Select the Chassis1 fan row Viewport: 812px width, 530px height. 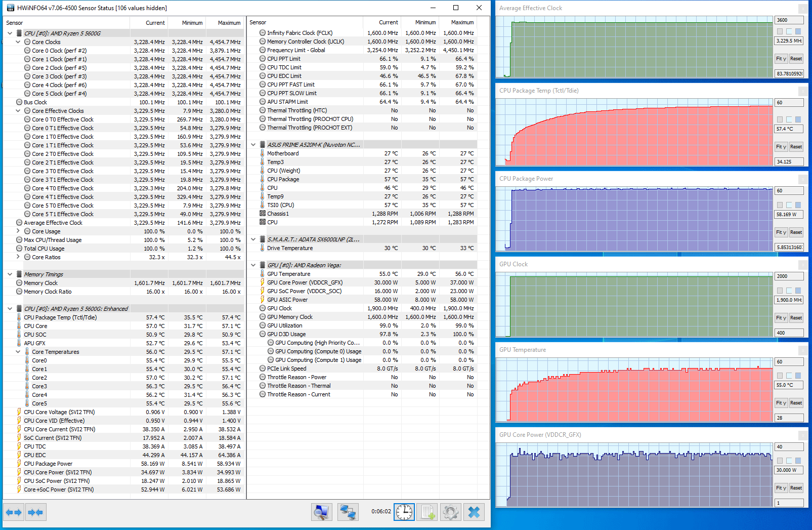pos(362,214)
